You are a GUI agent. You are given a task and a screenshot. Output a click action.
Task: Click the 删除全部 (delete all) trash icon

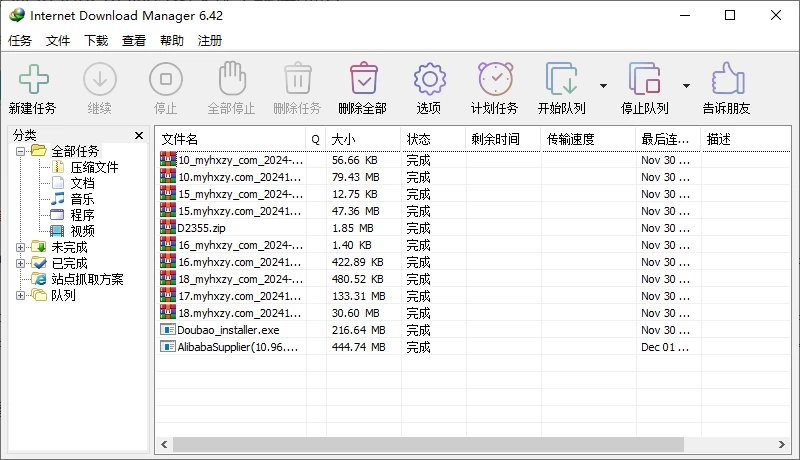point(362,80)
